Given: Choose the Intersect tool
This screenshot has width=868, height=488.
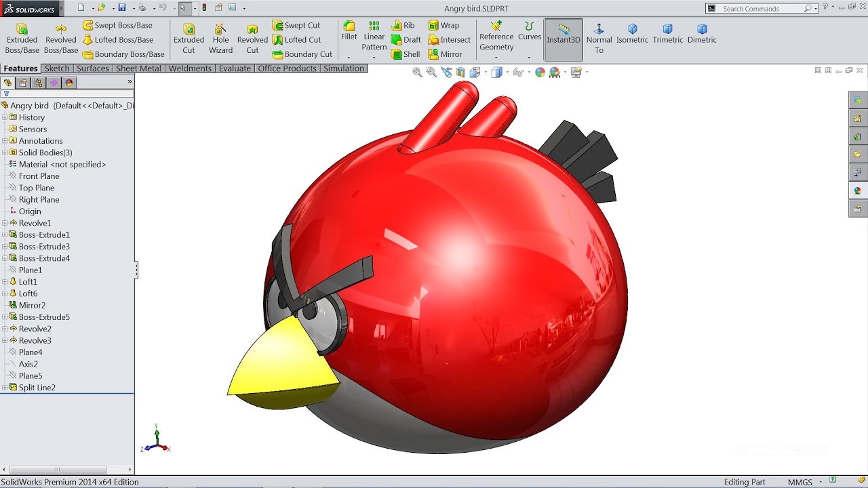Looking at the screenshot, I should (x=449, y=39).
